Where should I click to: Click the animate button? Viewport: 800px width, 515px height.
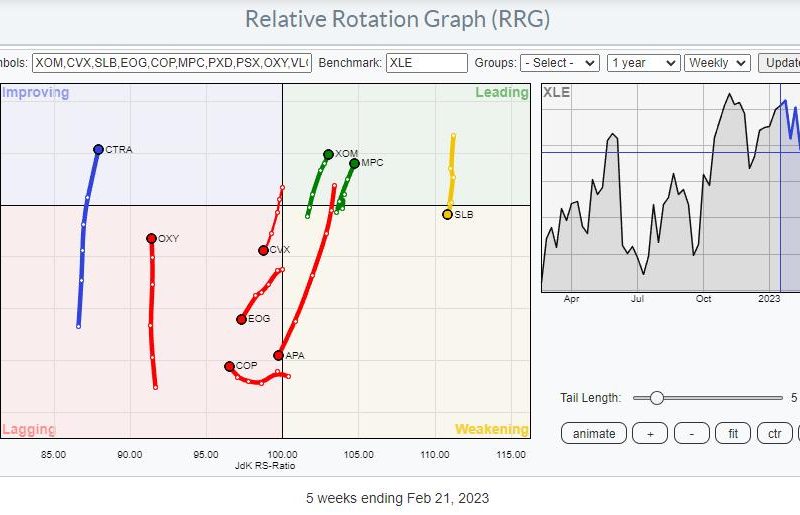[x=594, y=433]
